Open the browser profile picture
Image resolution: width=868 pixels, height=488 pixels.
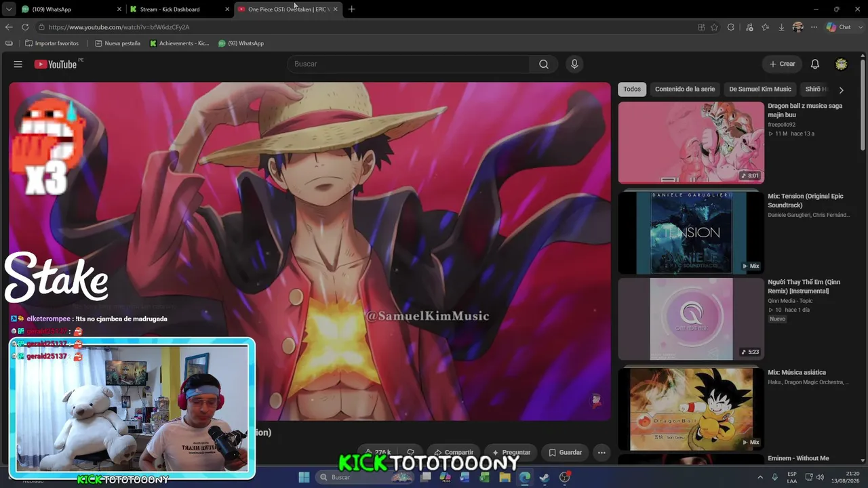point(797,27)
